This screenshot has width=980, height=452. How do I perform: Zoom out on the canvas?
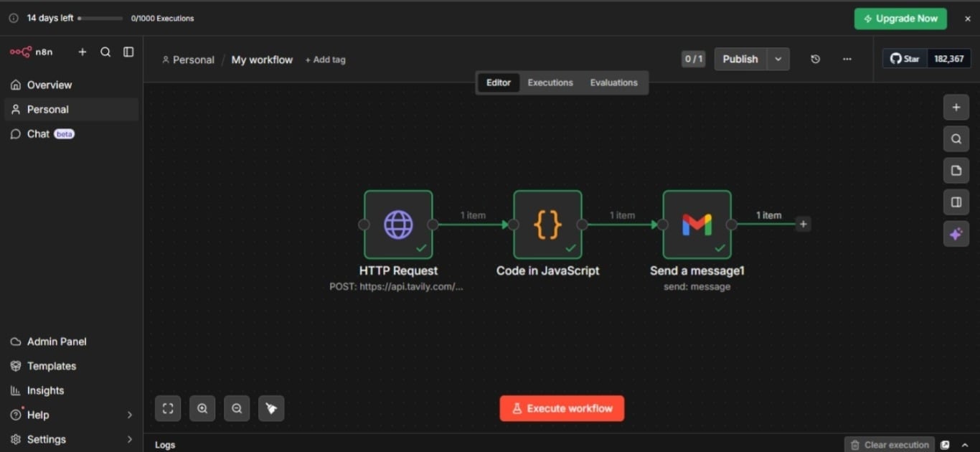[x=237, y=408]
